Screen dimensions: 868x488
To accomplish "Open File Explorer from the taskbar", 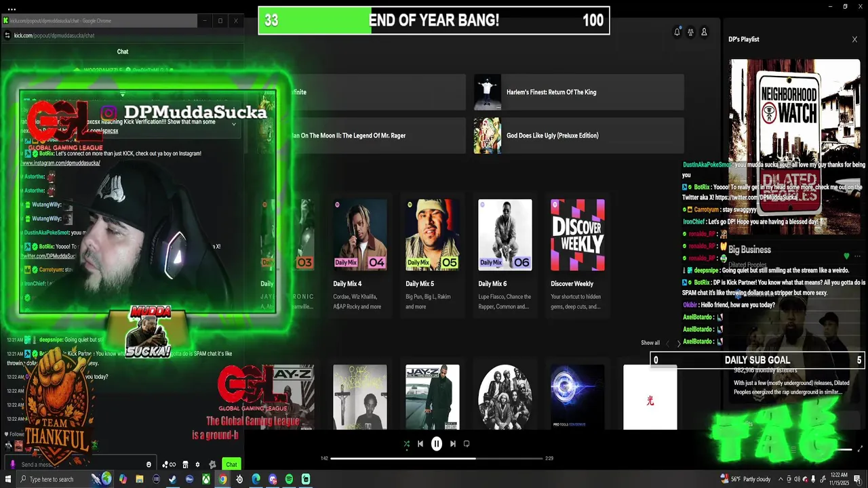I will [140, 479].
